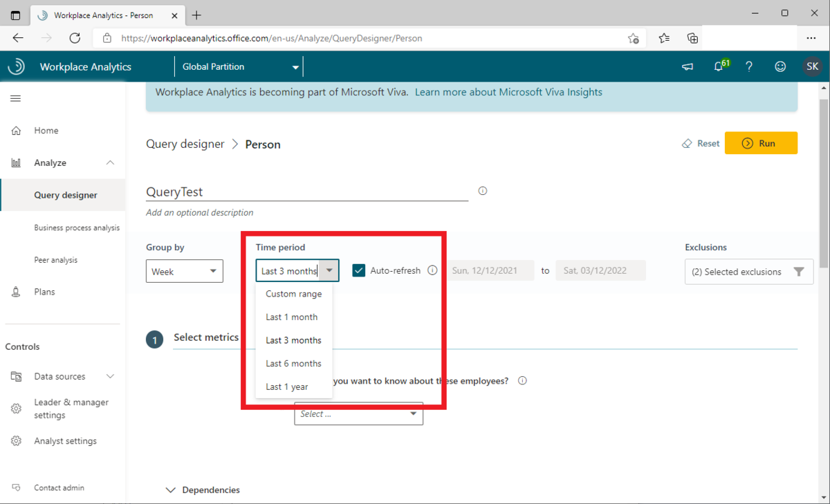Expand the Data sources chevron
830x504 pixels.
click(x=111, y=376)
